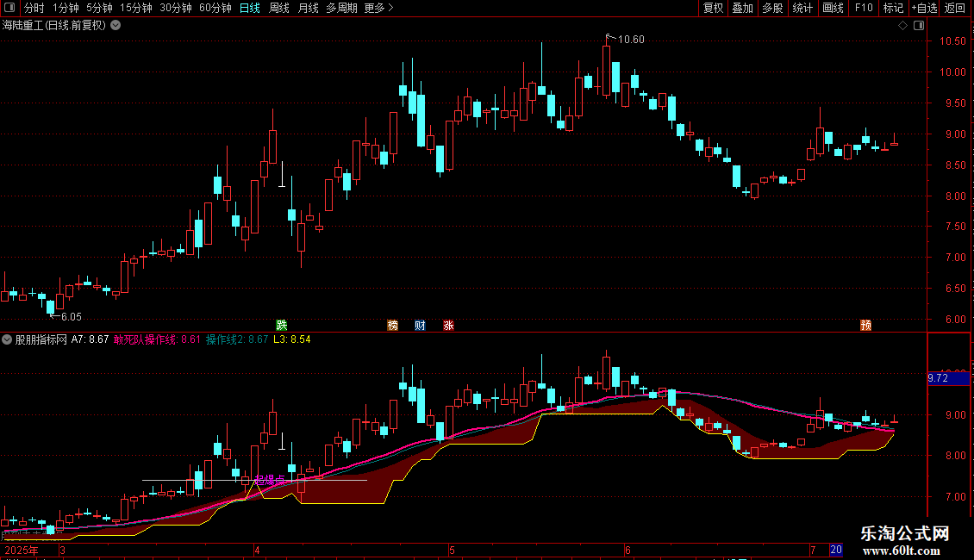
Task: Expand the 更多 periods menu
Action: coord(378,8)
